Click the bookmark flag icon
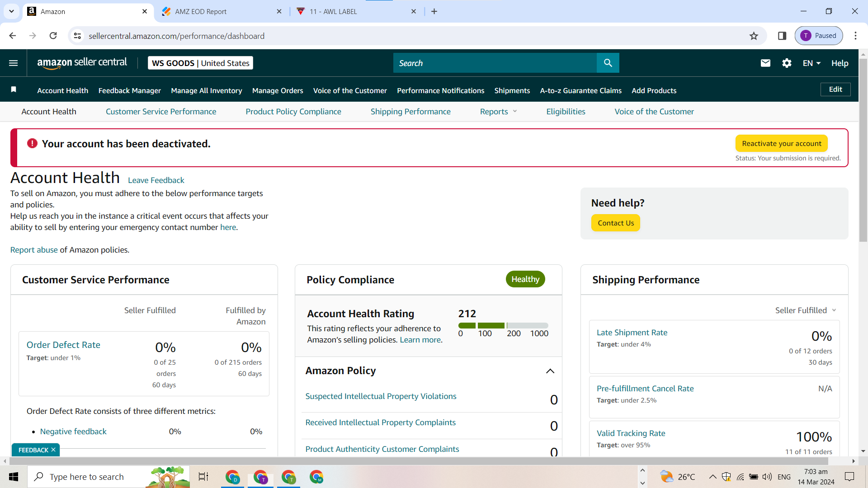The height and width of the screenshot is (488, 868). (x=14, y=90)
